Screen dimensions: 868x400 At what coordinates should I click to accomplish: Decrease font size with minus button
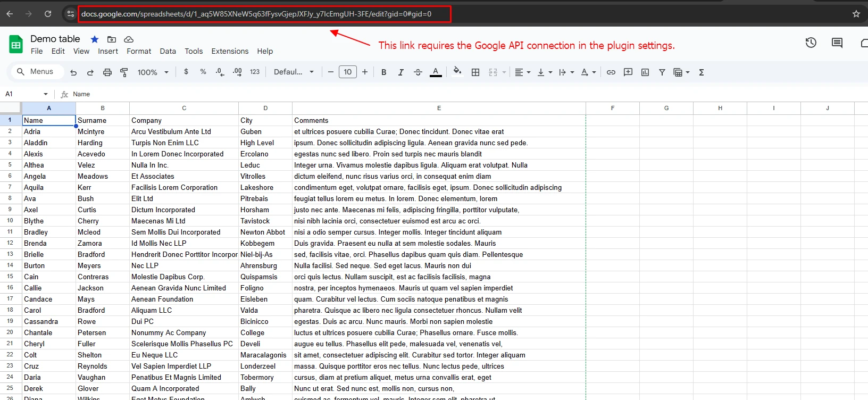click(x=330, y=72)
